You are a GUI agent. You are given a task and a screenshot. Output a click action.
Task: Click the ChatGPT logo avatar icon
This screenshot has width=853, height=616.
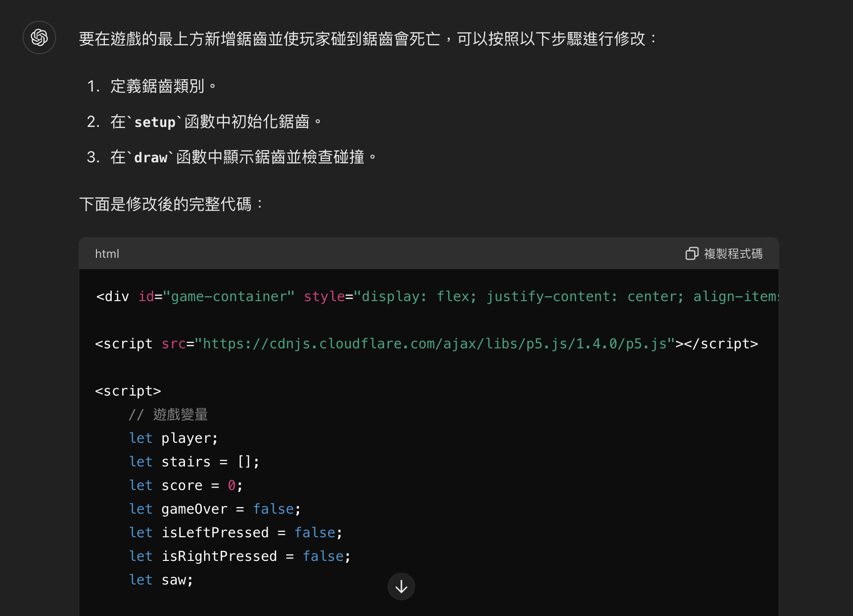pos(39,37)
